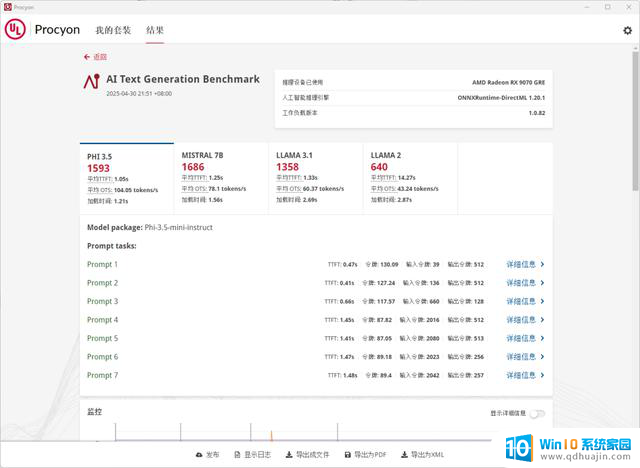The image size is (640, 468).
Task: Click the Prompt 4 label
Action: point(102,320)
